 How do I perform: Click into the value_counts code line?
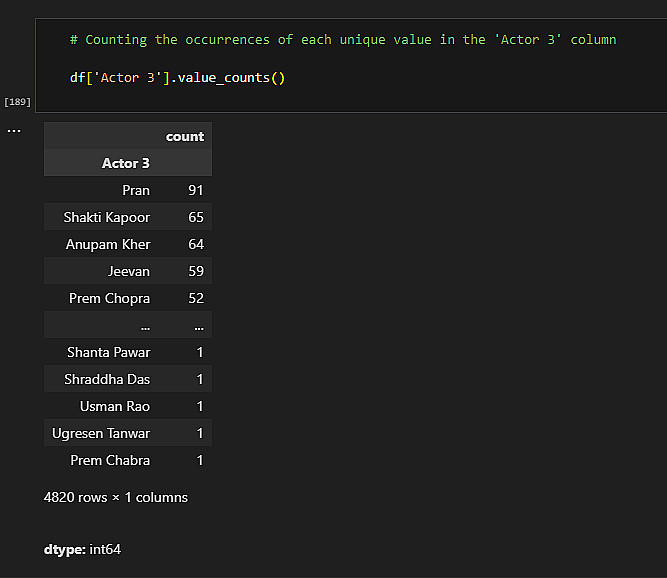(178, 77)
